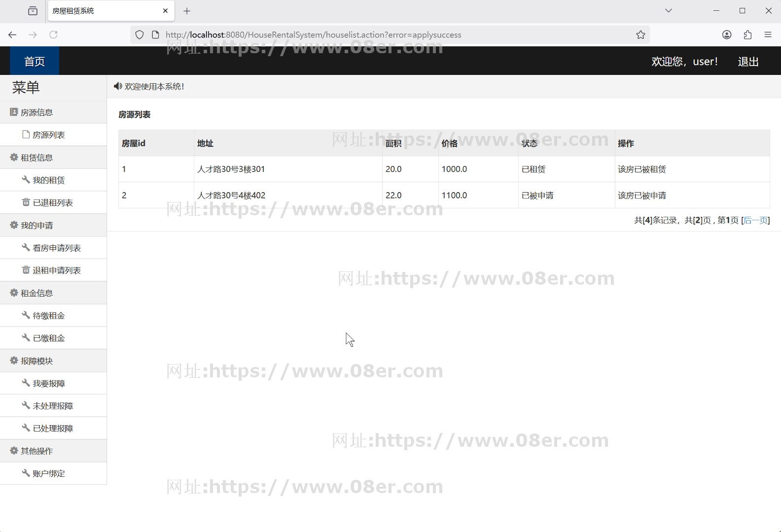The height and width of the screenshot is (532, 781).
Task: Click the gear icon next to 报障模块
Action: point(14,361)
